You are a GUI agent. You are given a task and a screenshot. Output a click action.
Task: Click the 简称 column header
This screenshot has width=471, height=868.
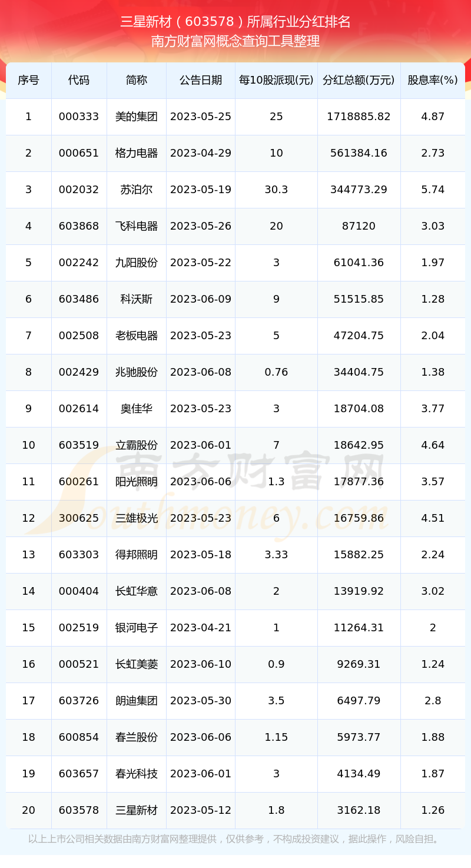(x=137, y=80)
